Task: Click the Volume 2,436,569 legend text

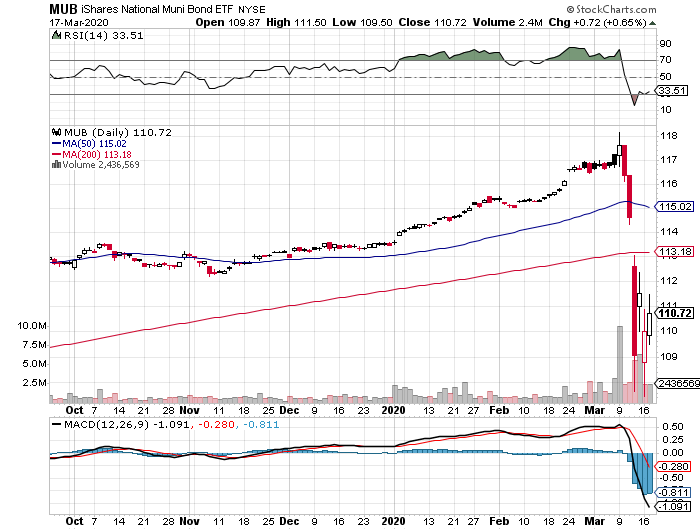Action: tap(101, 165)
